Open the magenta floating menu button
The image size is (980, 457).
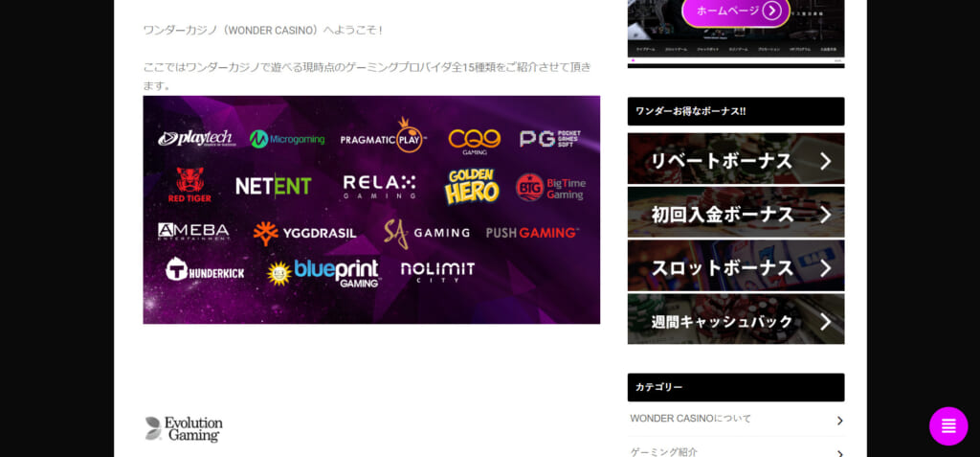pos(948,425)
